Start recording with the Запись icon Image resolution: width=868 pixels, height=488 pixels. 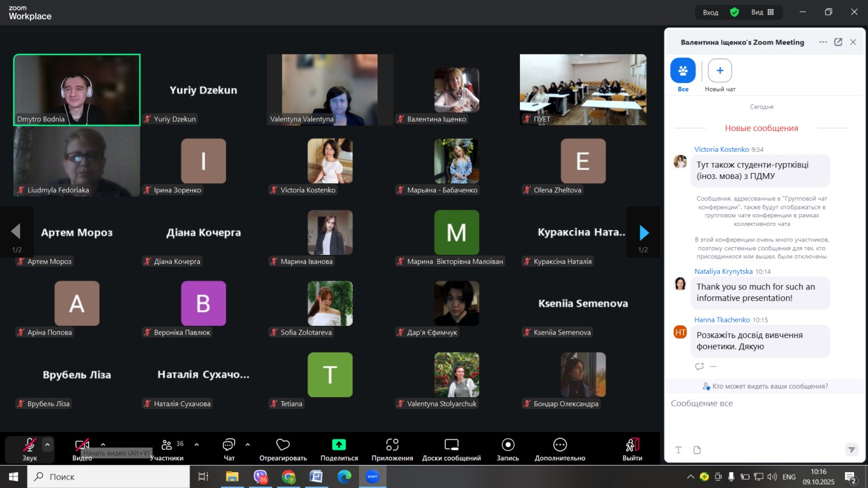pos(508,445)
